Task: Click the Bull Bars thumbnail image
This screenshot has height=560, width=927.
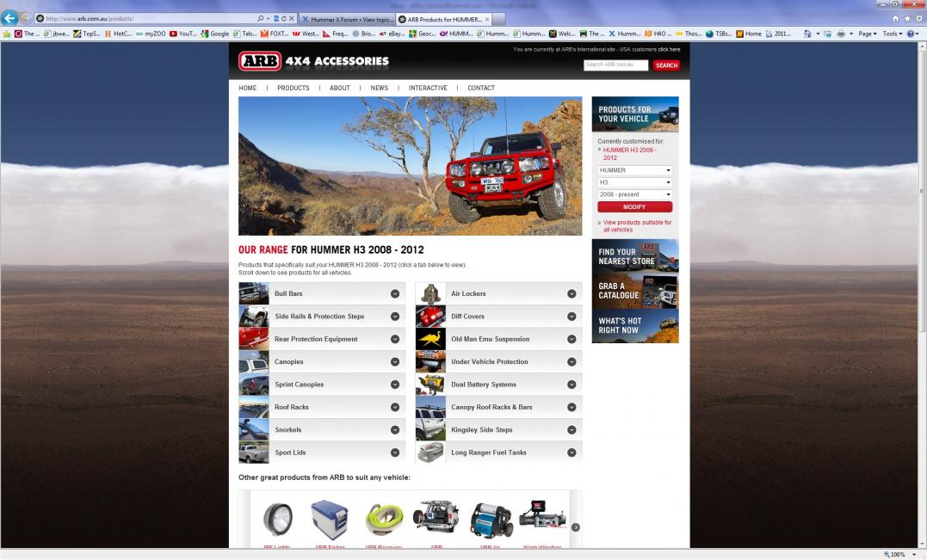Action: [x=254, y=293]
